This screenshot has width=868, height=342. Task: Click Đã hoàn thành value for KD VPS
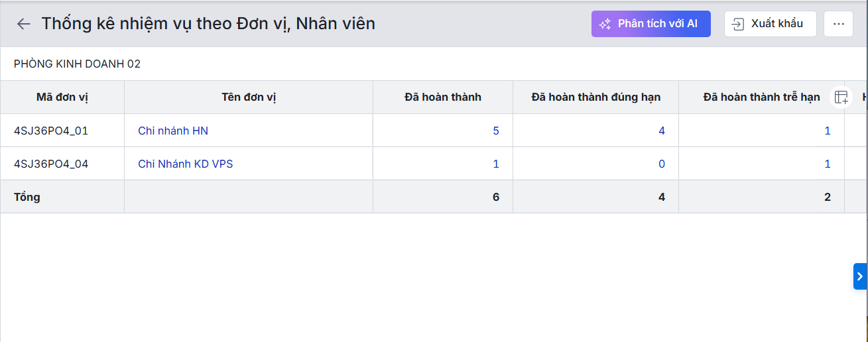(495, 164)
